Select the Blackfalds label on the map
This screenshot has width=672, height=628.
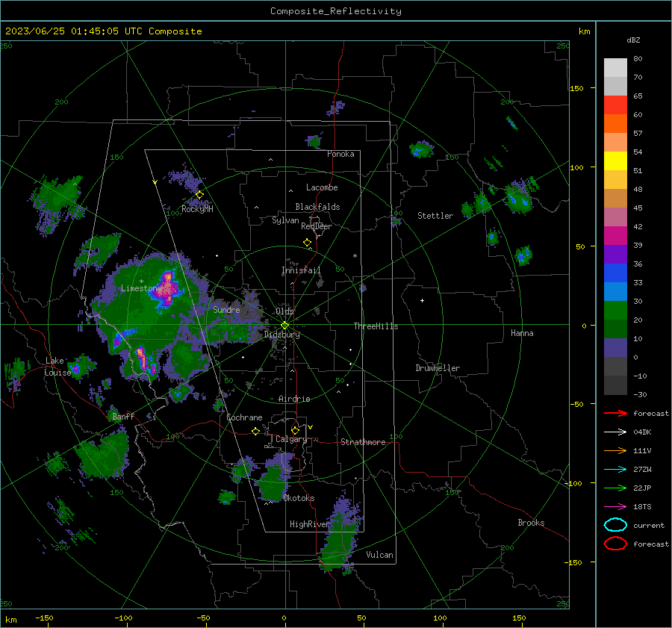pyautogui.click(x=317, y=207)
